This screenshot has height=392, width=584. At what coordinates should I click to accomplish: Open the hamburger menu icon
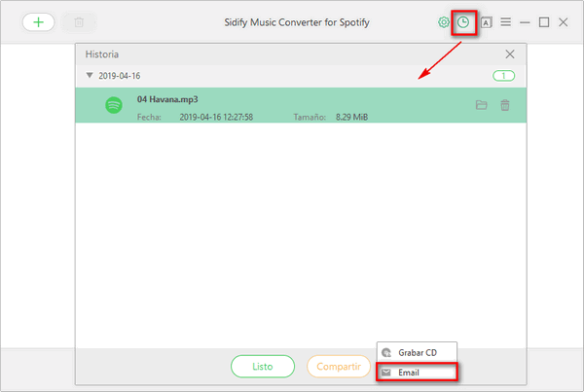tap(505, 22)
